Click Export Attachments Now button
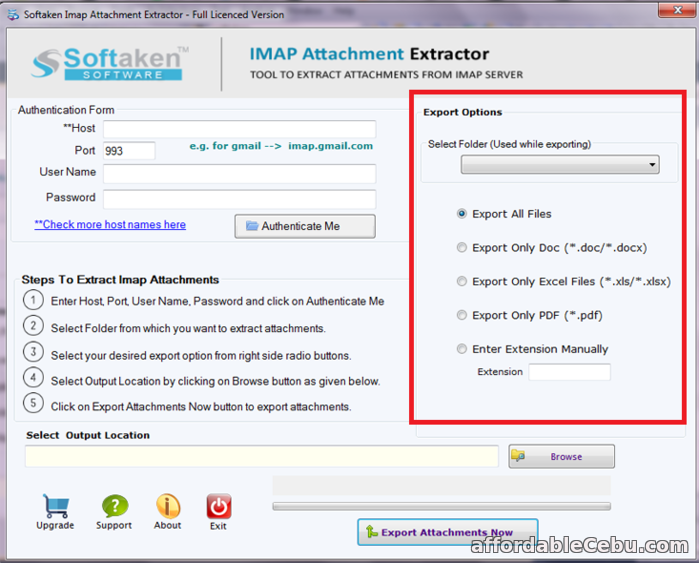The image size is (699, 563). click(448, 532)
